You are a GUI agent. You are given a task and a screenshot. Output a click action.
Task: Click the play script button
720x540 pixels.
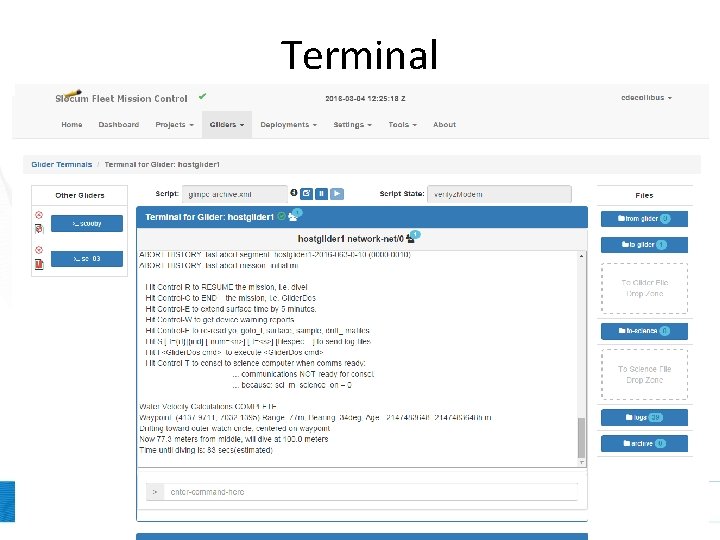click(337, 194)
